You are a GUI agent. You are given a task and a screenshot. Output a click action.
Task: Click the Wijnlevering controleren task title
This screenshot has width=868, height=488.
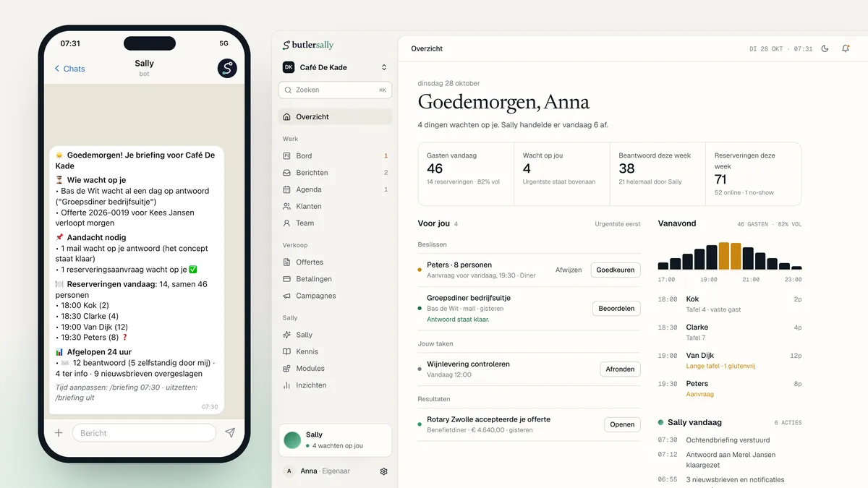(468, 364)
